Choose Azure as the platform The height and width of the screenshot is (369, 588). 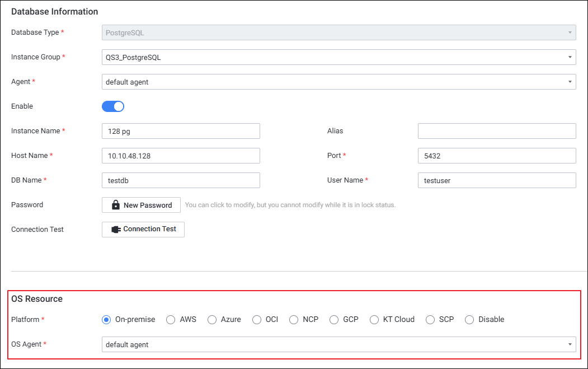[212, 320]
